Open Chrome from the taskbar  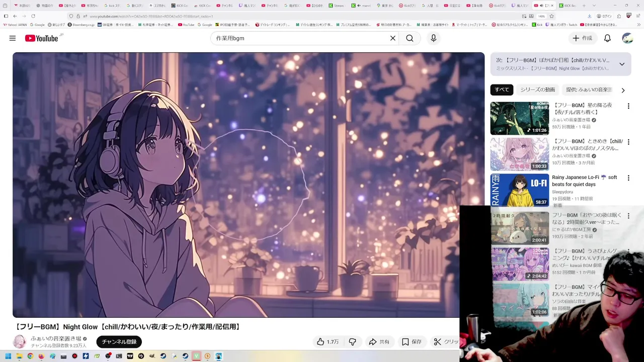[30, 356]
